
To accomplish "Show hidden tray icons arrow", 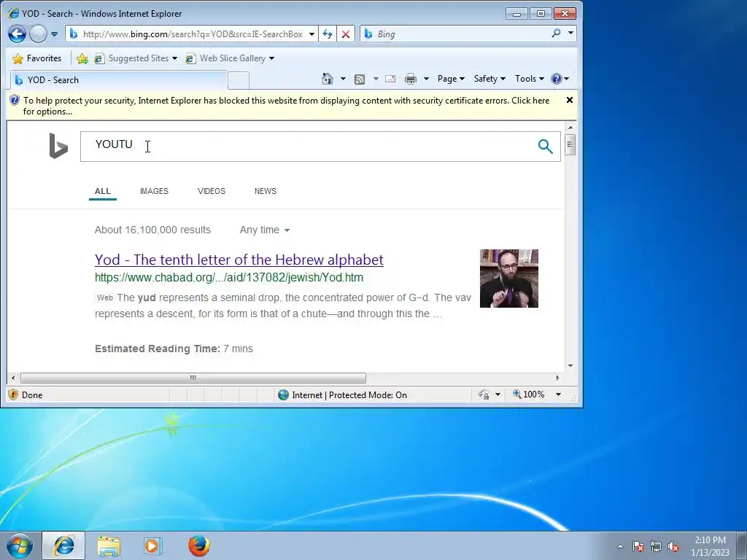I will point(620,546).
